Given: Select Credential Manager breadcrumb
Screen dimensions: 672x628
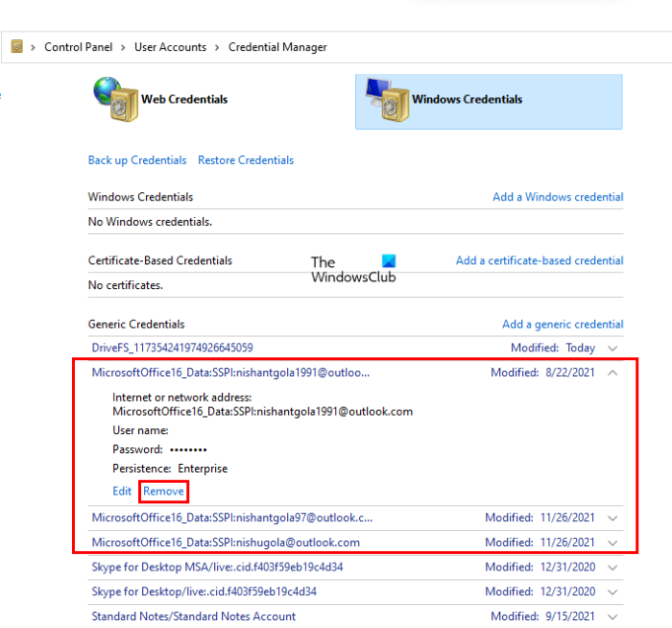Looking at the screenshot, I should click(277, 47).
